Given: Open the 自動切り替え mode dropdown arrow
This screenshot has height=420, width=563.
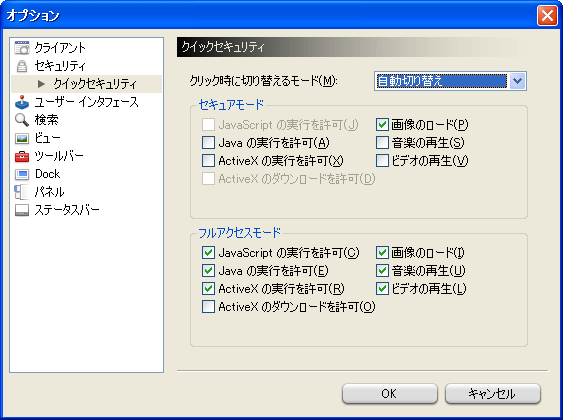Looking at the screenshot, I should point(517,81).
